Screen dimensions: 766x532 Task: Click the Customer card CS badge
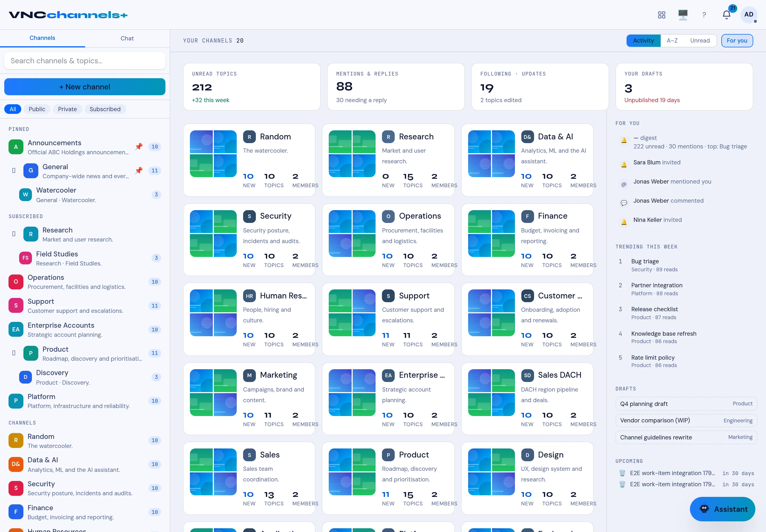(527, 296)
